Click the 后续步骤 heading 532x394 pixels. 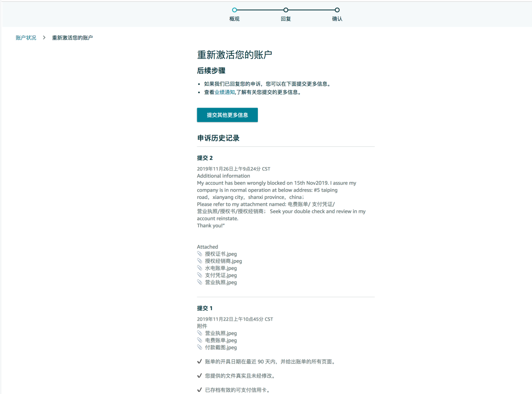point(211,70)
